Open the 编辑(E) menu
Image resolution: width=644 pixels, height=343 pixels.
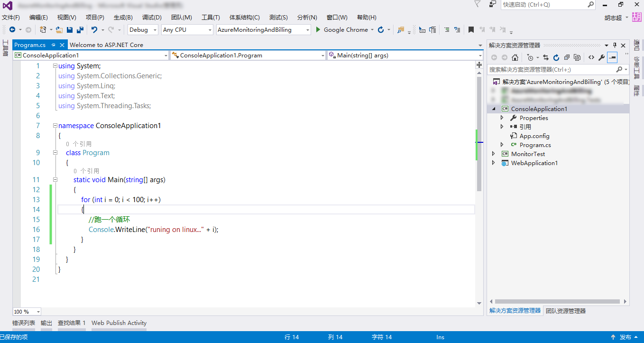(x=38, y=18)
